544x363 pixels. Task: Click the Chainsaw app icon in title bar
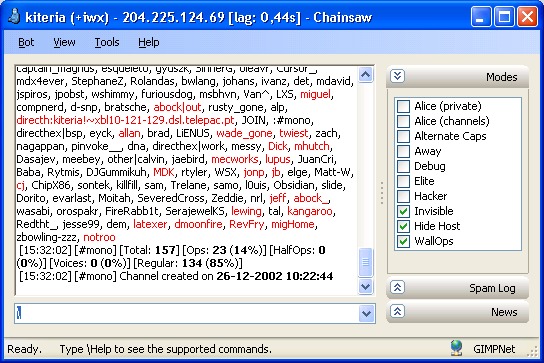click(14, 17)
